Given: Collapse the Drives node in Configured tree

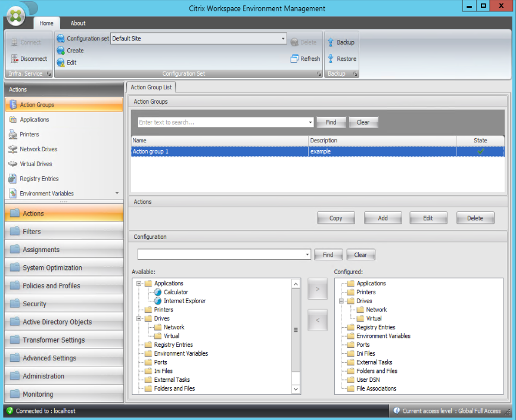Looking at the screenshot, I should coord(341,301).
